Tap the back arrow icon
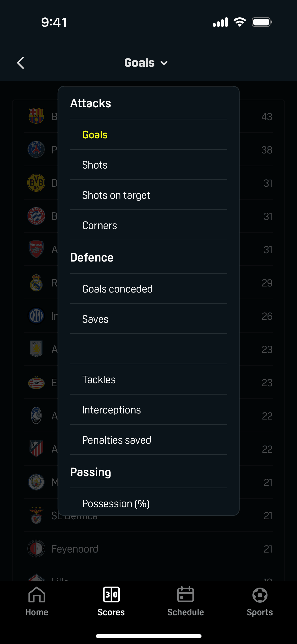Viewport: 297px width, 644px height. point(21,63)
